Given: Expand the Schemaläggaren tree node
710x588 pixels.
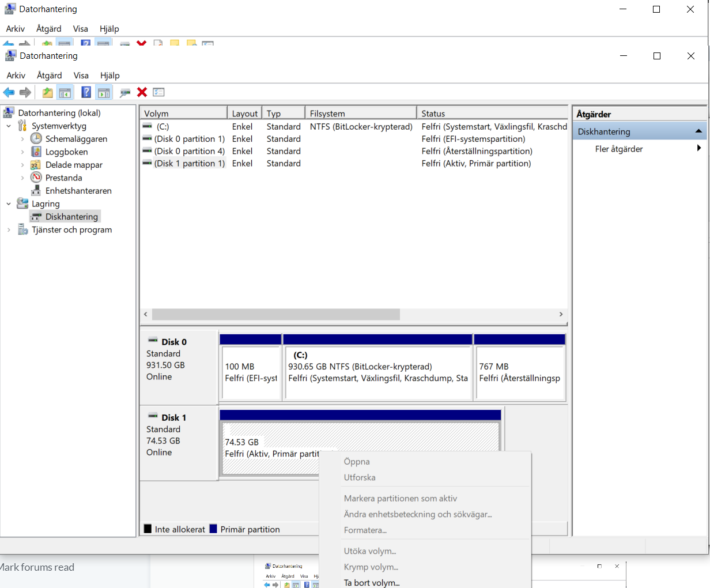Looking at the screenshot, I should coord(22,139).
